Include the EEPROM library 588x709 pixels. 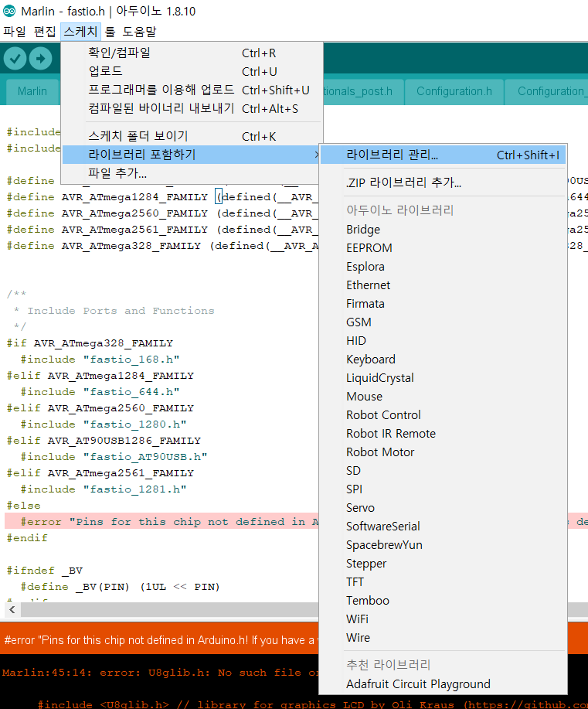(x=443, y=247)
